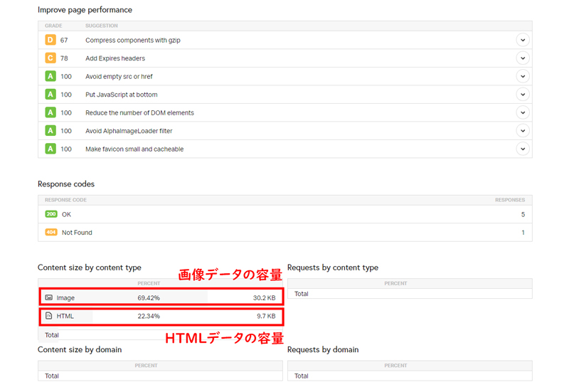Viewport: 569px width, 392px height.
Task: Select the Avoid empty src or href text
Action: pyautogui.click(x=119, y=77)
